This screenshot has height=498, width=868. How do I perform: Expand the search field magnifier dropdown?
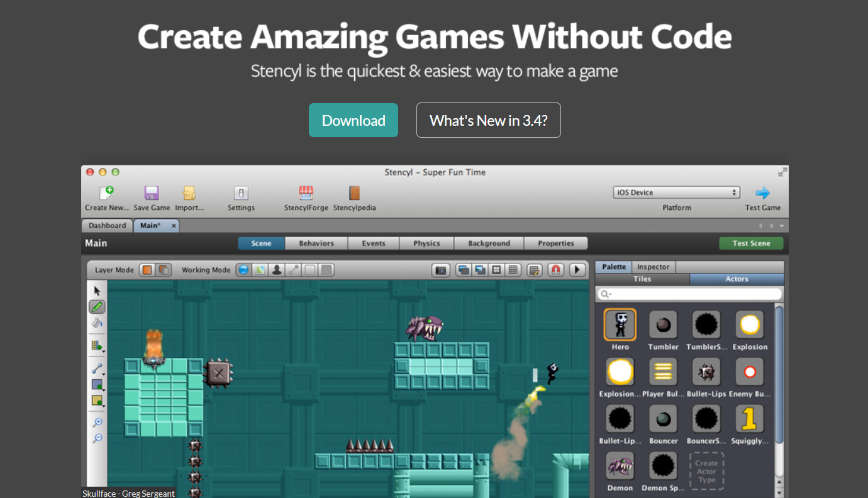point(606,294)
